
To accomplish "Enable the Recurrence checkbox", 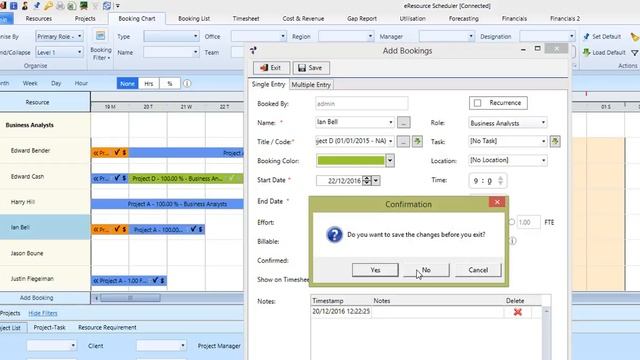I will pyautogui.click(x=478, y=103).
